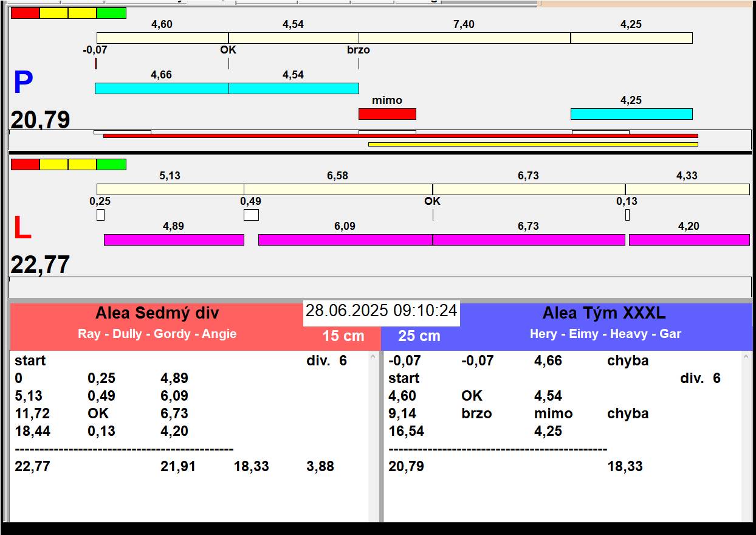Click the long red progress bar in lane P
This screenshot has height=535, width=756.
coord(400,136)
